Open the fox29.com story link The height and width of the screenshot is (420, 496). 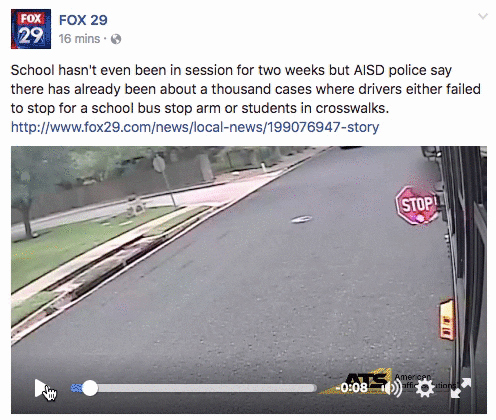(x=195, y=127)
